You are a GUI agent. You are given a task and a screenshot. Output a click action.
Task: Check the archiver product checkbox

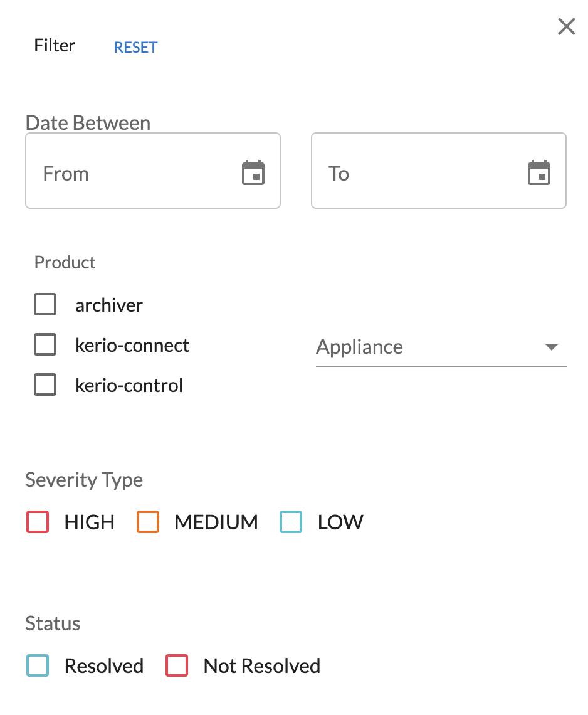pyautogui.click(x=45, y=304)
